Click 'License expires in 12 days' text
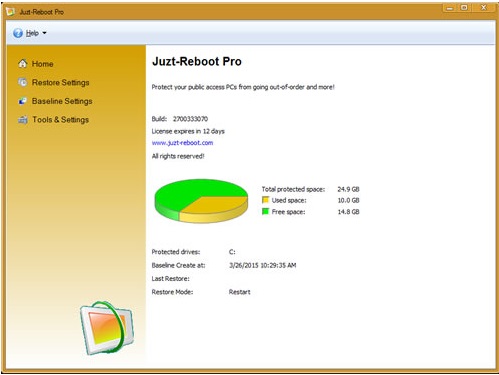 click(188, 131)
